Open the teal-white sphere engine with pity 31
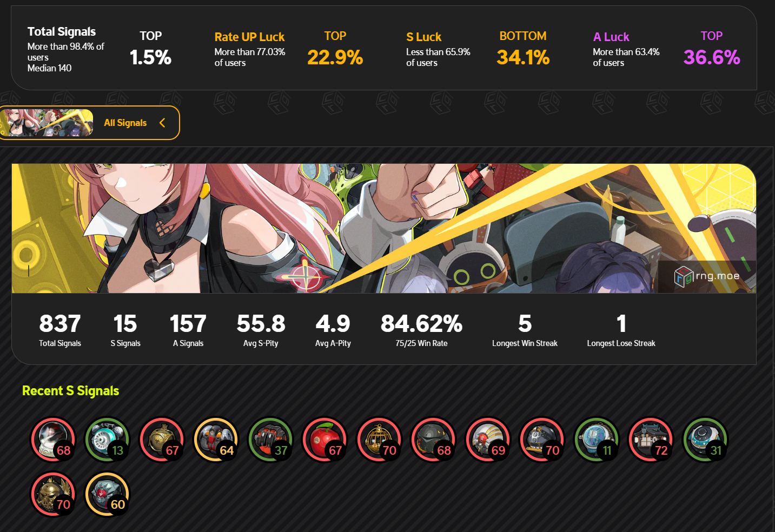The width and height of the screenshot is (775, 532). click(705, 440)
